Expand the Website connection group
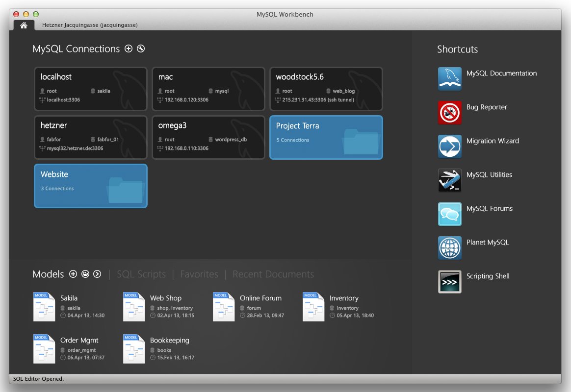This screenshot has width=571, height=392. [91, 186]
